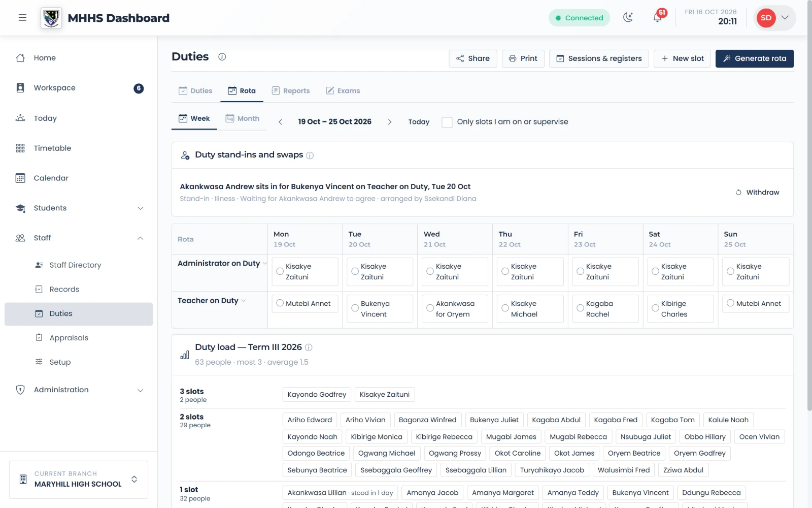Click the MHHS school crest logo
The width and height of the screenshot is (812, 508).
(x=51, y=18)
